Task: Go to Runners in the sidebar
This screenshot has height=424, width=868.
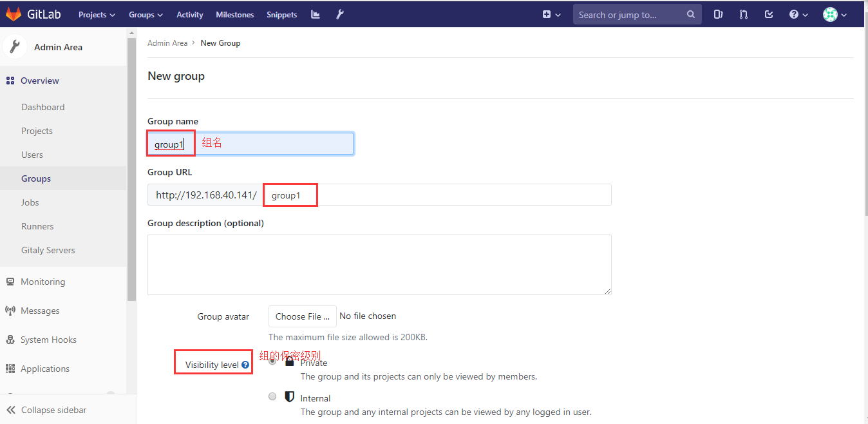Action: click(37, 226)
